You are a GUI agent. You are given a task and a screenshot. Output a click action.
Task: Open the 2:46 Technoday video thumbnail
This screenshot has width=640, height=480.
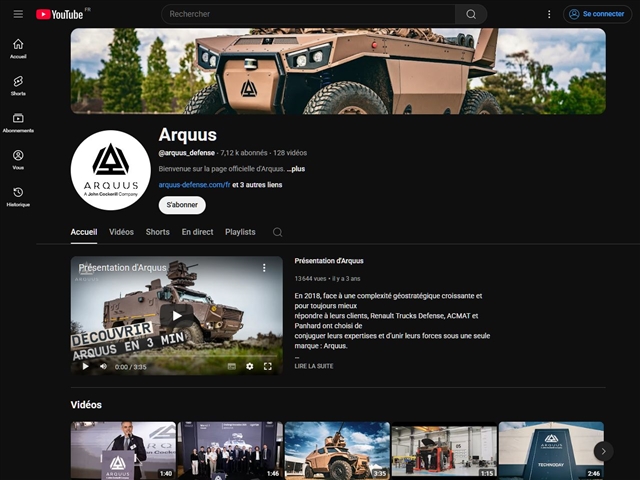coord(551,451)
